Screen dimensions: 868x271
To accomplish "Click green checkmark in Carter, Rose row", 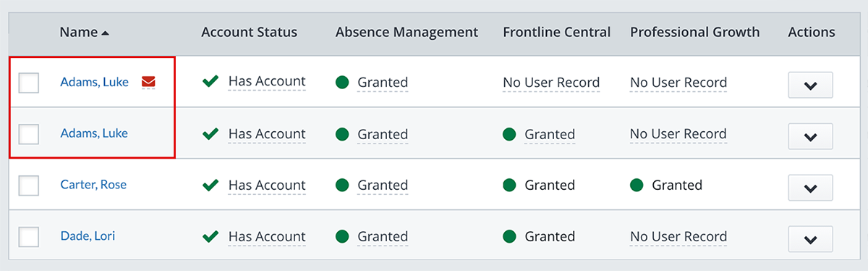I will (x=210, y=185).
